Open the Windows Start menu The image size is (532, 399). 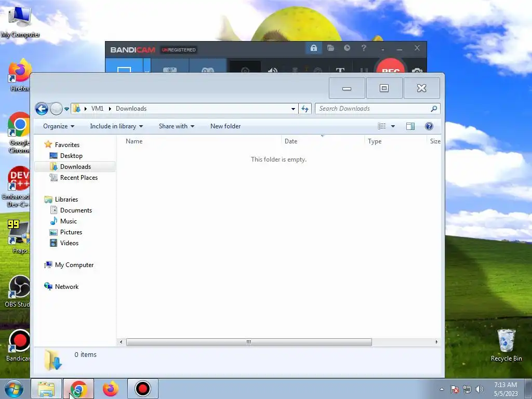tap(14, 389)
